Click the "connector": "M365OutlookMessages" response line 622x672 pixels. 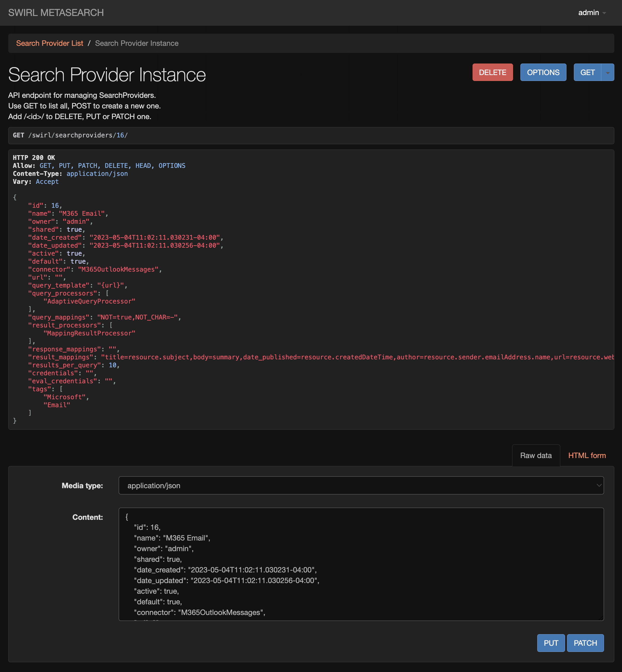95,270
